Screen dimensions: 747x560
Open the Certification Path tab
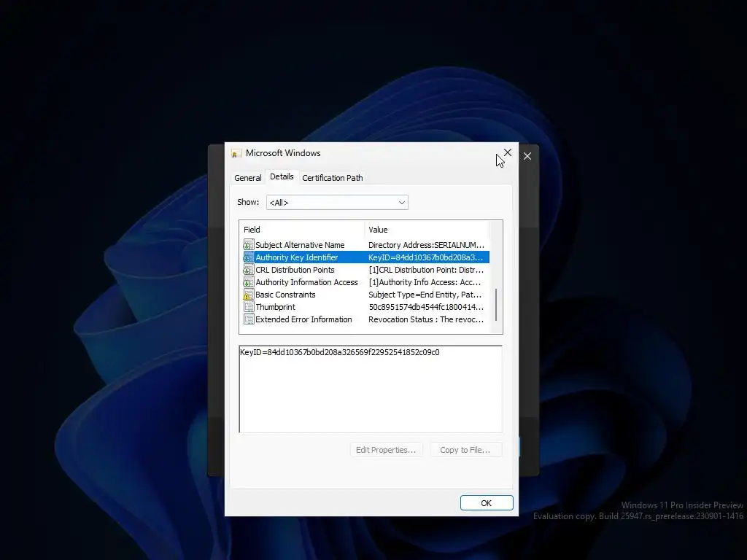(333, 178)
